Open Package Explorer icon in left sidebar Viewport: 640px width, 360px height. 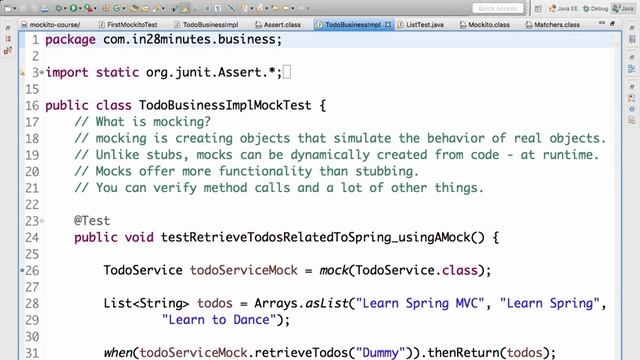point(8,39)
